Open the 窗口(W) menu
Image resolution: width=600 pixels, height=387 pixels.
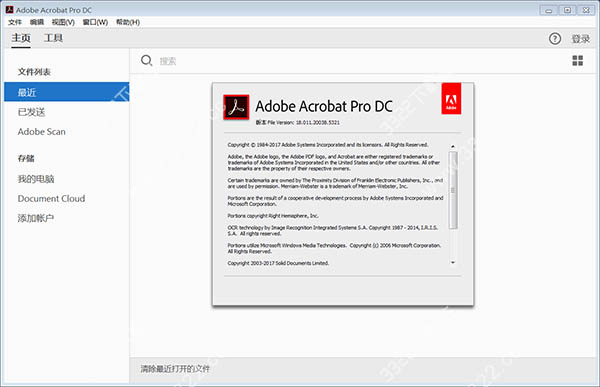tap(95, 22)
